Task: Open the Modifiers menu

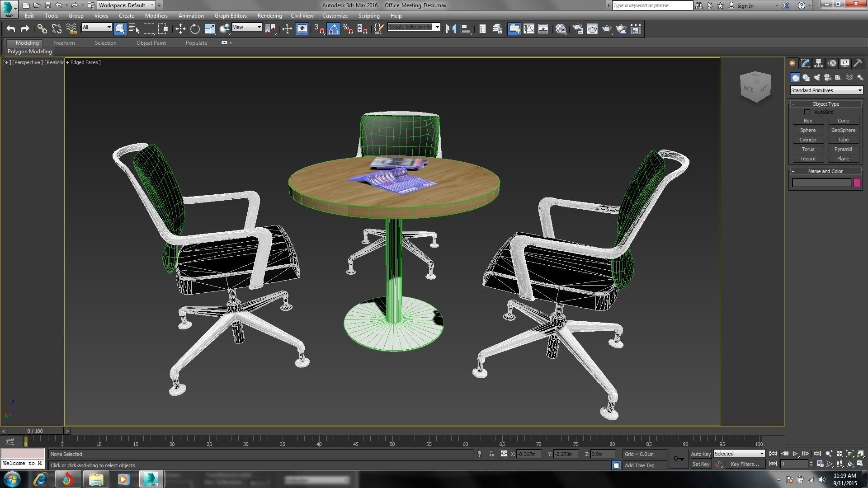Action: (x=156, y=16)
